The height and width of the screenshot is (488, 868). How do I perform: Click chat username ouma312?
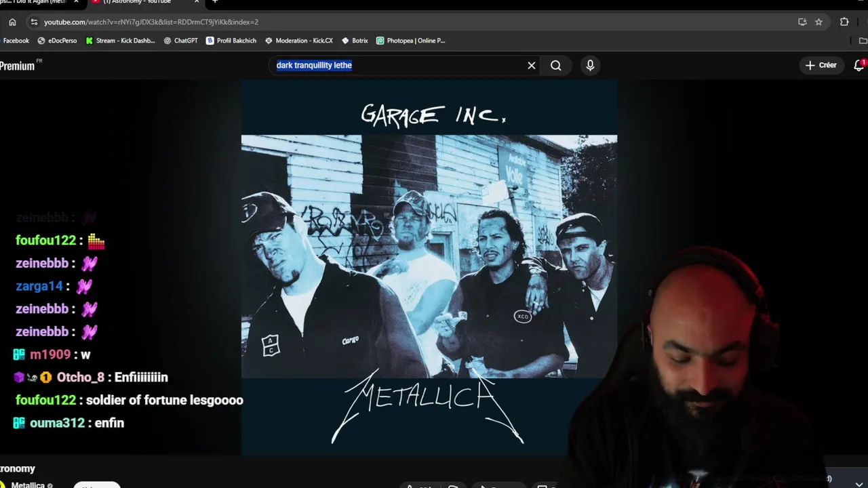pos(57,423)
